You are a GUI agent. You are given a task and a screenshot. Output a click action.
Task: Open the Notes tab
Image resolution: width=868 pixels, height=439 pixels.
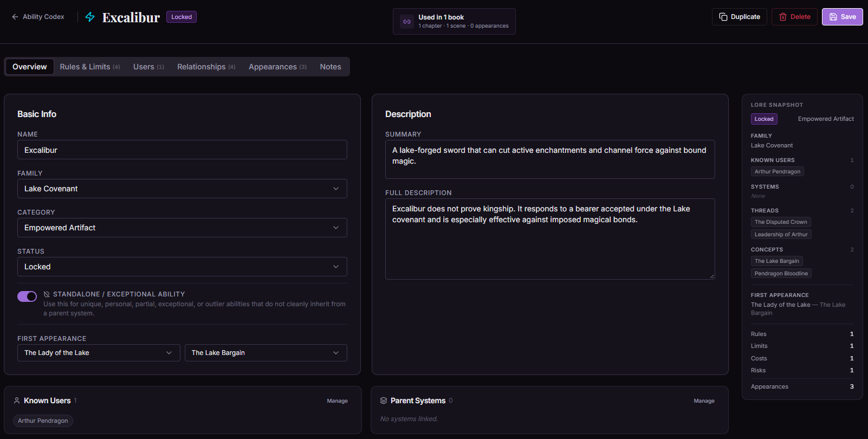tap(331, 67)
